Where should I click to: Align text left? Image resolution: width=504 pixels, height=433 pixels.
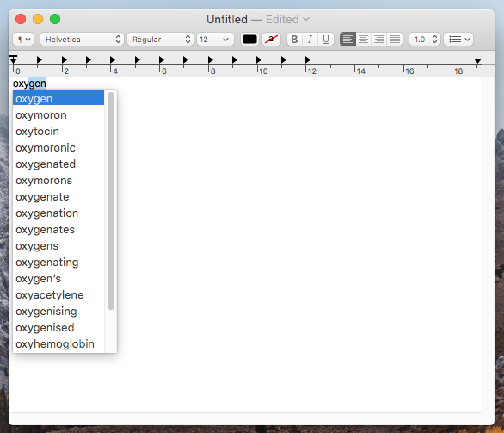[x=347, y=40]
